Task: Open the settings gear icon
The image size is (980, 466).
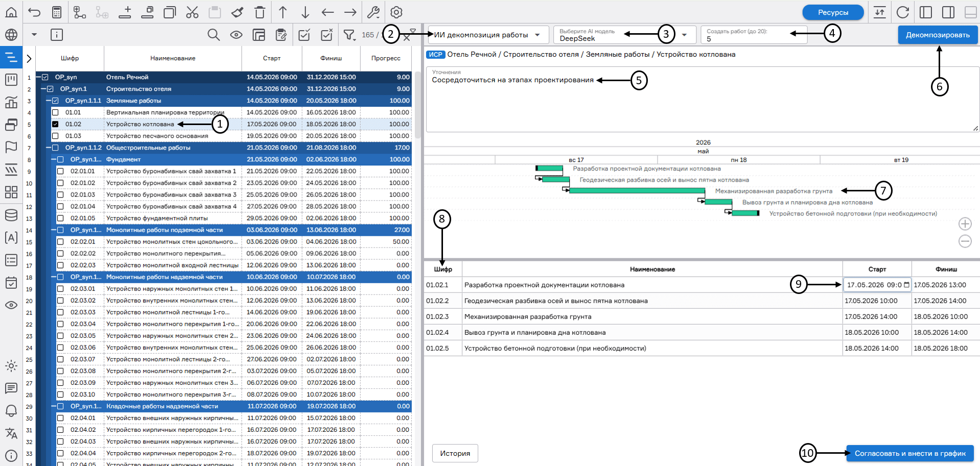Action: click(396, 12)
